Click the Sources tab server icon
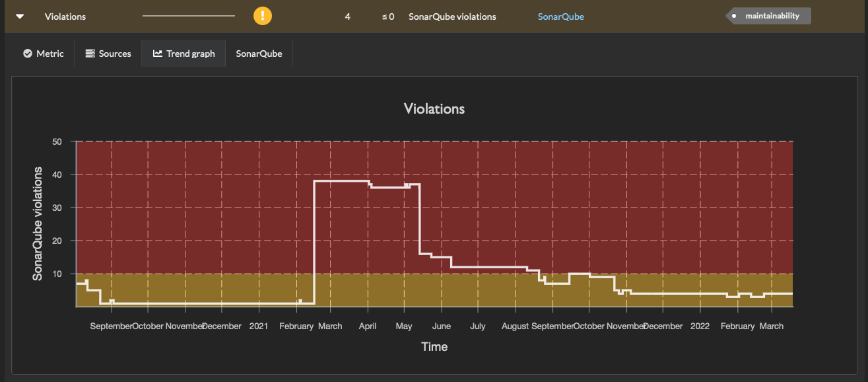Screen dimensions: 868x382 click(90, 54)
